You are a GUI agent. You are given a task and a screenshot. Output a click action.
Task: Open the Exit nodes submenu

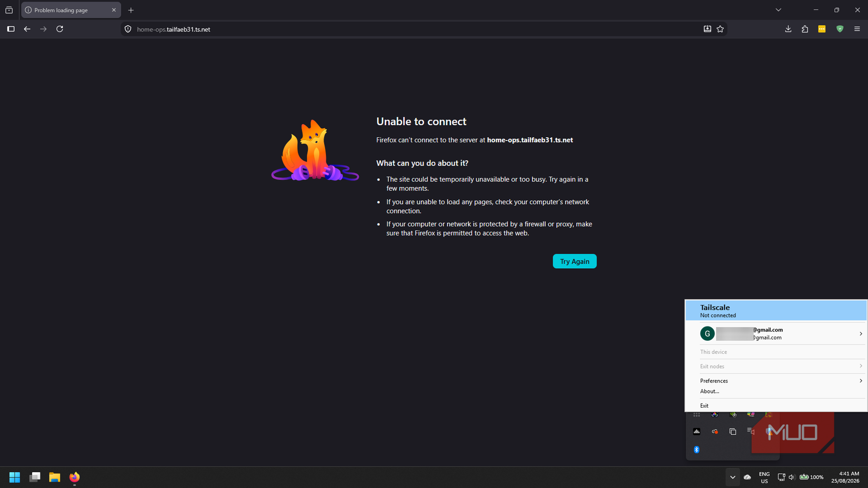point(776,366)
